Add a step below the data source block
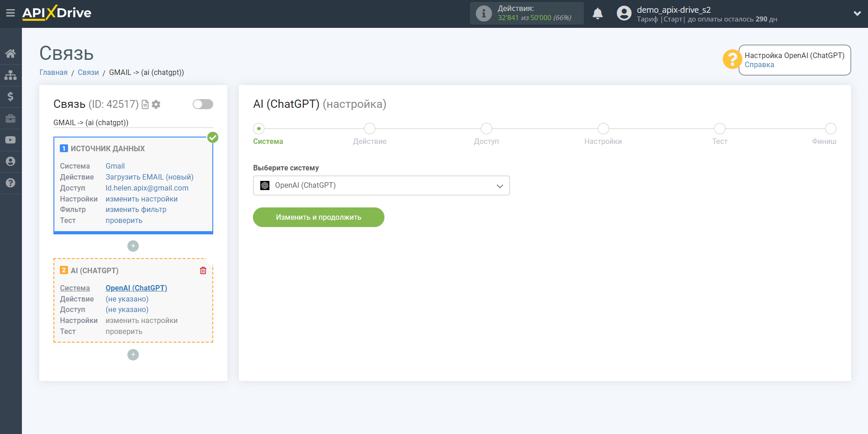Viewport: 868px width, 434px height. [133, 246]
